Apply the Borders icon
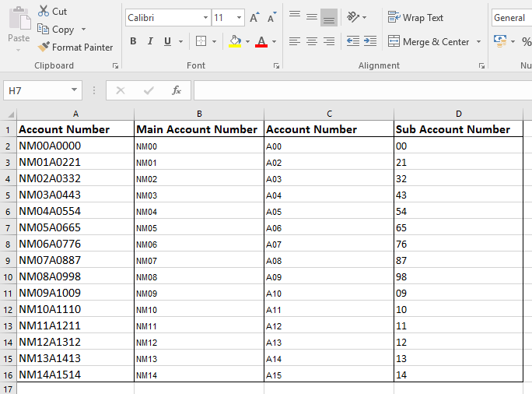The width and height of the screenshot is (532, 394). tap(201, 41)
